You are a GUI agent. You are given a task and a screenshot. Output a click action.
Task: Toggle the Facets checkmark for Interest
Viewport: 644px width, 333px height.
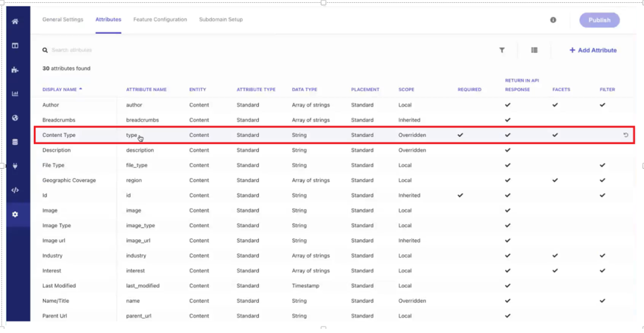555,271
